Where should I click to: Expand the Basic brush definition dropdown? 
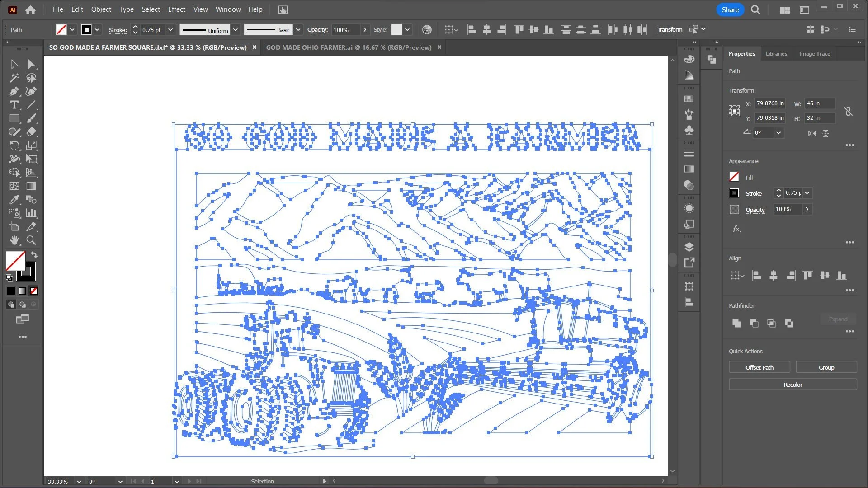point(298,30)
